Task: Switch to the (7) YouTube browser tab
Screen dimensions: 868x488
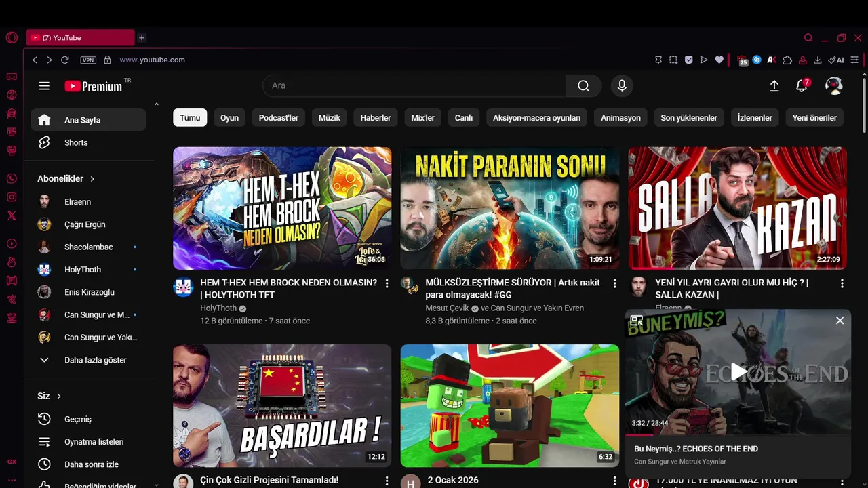Action: tap(80, 38)
